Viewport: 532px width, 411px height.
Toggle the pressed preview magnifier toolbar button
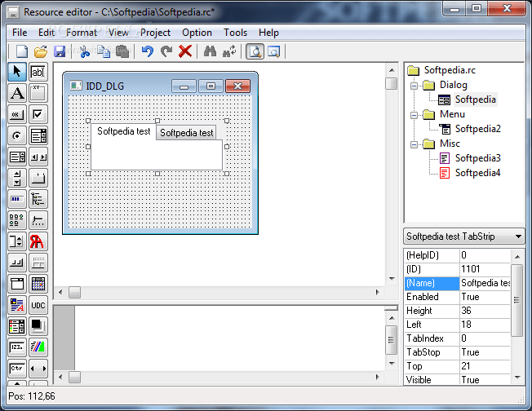pyautogui.click(x=255, y=51)
